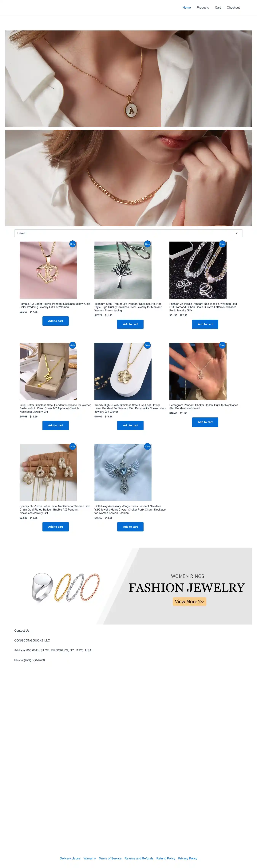Add the balloon bubble letter necklace to cart

pyautogui.click(x=56, y=527)
